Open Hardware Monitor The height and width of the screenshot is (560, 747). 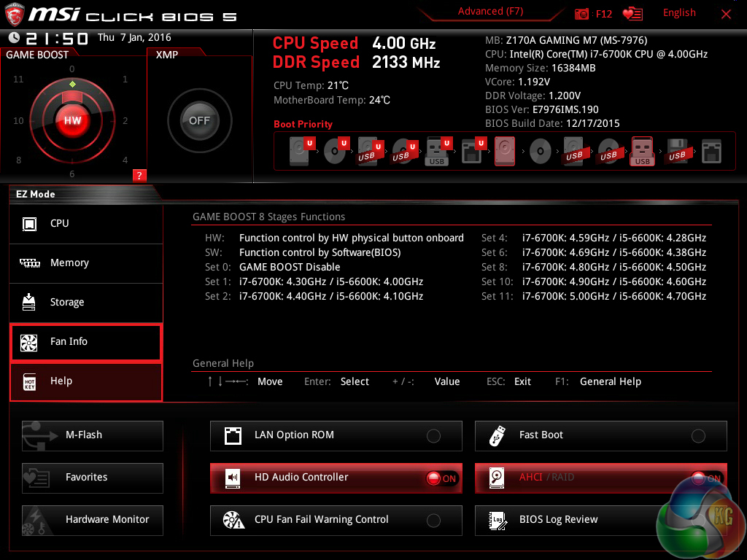(93, 521)
